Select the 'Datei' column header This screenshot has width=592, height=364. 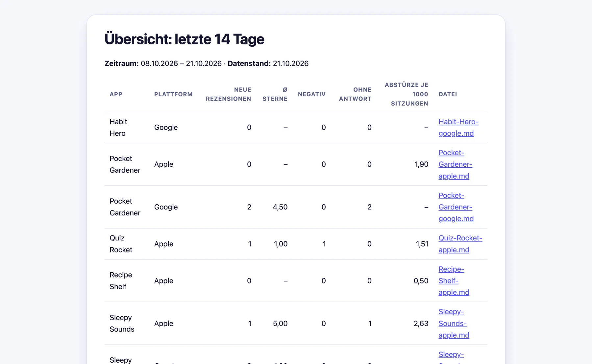(x=448, y=94)
